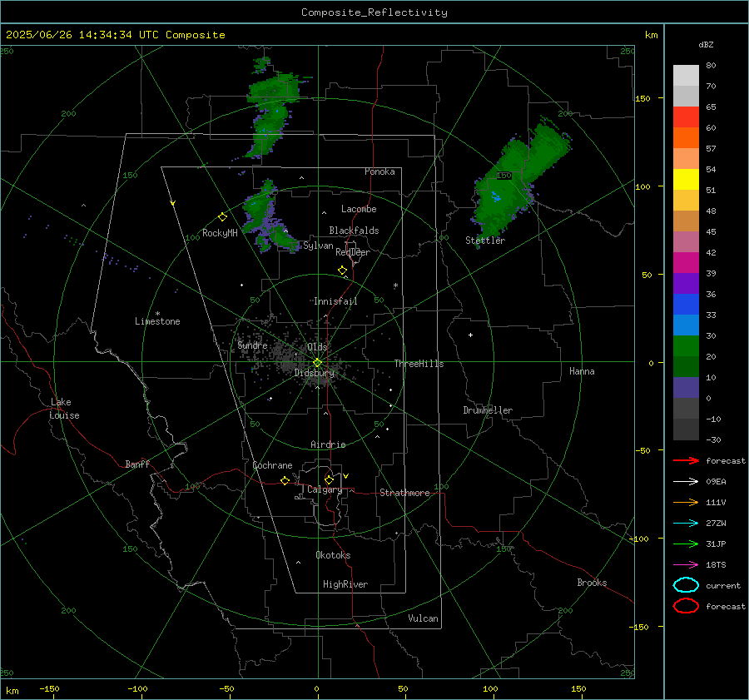Screen dimensions: 749x700
Task: Select the Ponoka label
Action: pyautogui.click(x=379, y=171)
